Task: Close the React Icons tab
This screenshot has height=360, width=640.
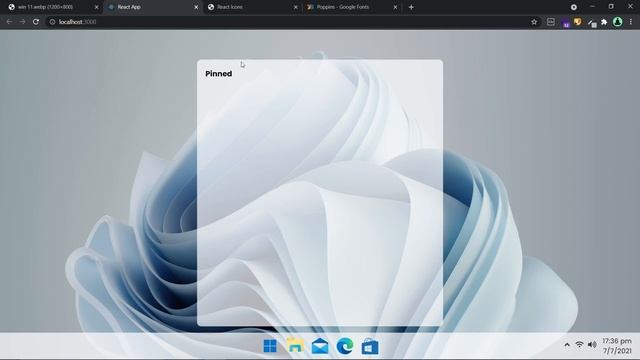Action: 296,7
